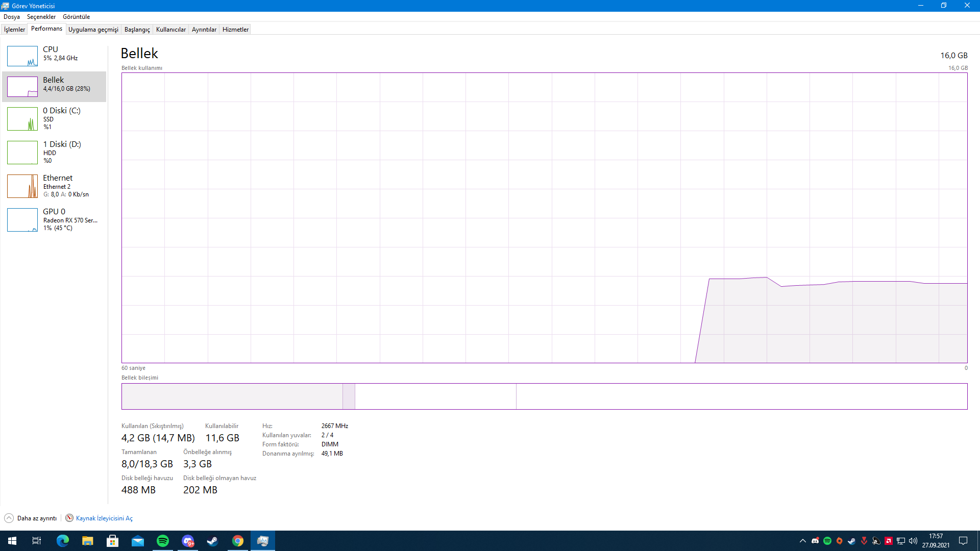The height and width of the screenshot is (551, 980).
Task: Launch Google Chrome from the taskbar
Action: (x=238, y=541)
